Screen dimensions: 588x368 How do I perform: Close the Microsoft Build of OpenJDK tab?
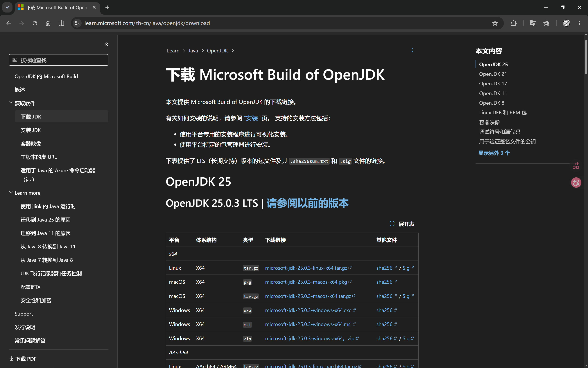pyautogui.click(x=94, y=8)
